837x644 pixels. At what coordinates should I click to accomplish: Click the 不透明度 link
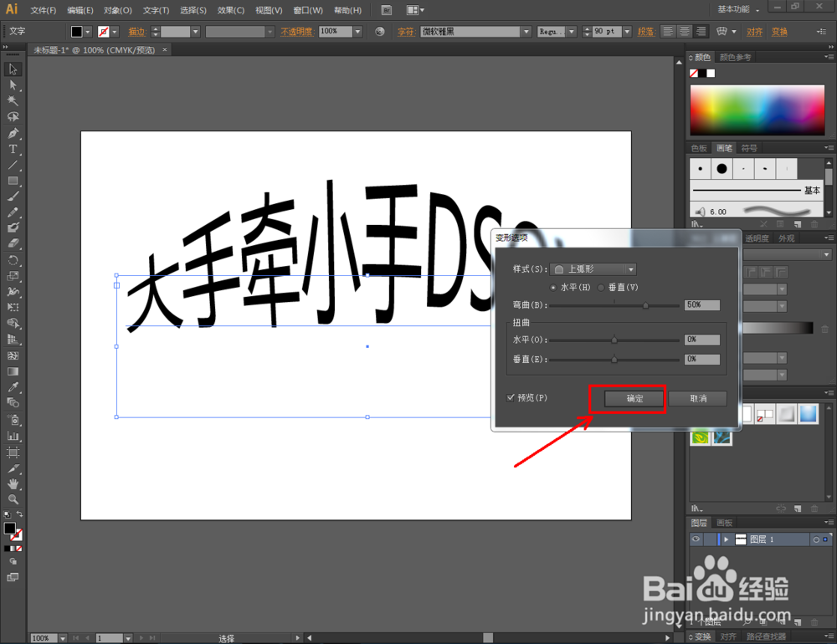point(297,32)
